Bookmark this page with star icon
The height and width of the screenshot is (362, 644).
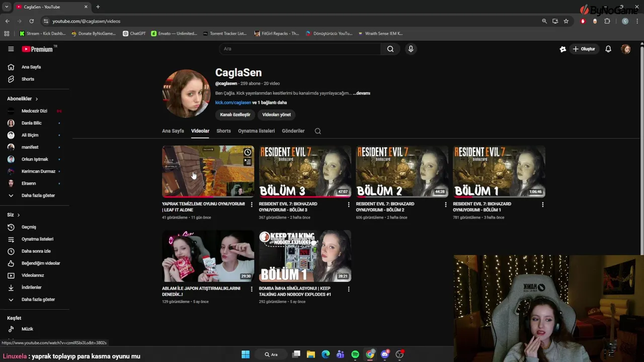point(566,21)
